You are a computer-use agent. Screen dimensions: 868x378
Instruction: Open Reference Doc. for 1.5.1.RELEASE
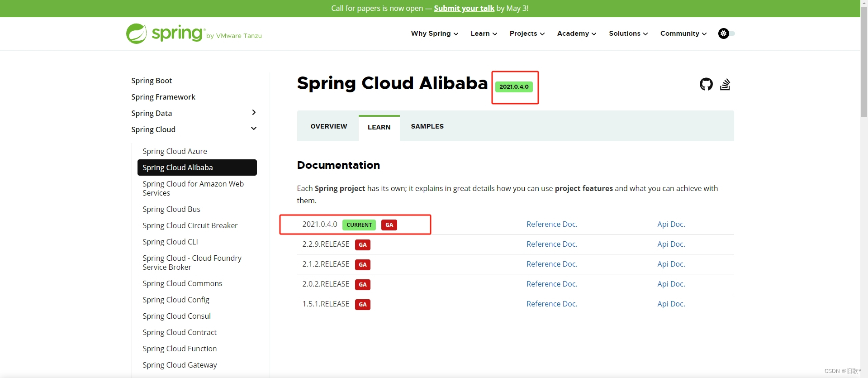coord(552,304)
